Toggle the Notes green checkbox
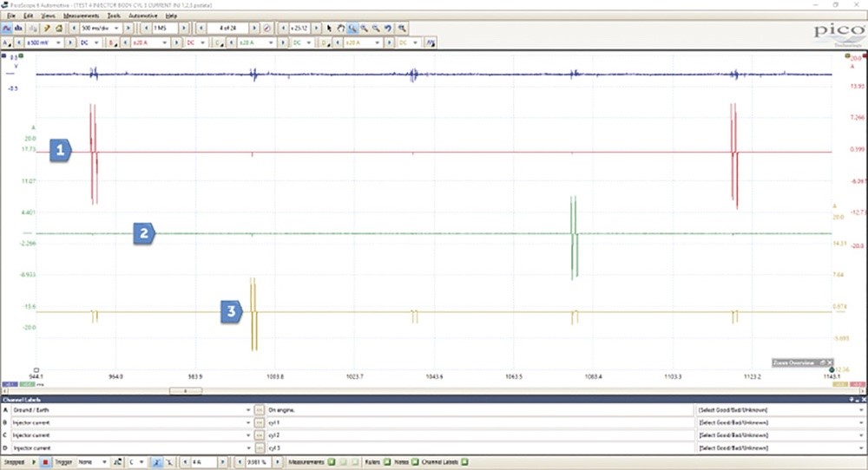Image resolution: width=868 pixels, height=470 pixels. 414,462
